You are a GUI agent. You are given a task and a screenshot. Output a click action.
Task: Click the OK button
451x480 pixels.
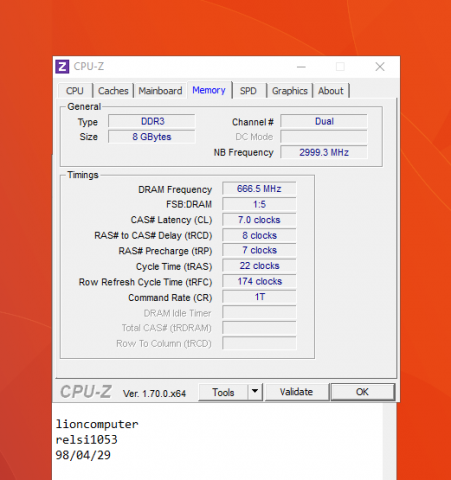point(362,392)
